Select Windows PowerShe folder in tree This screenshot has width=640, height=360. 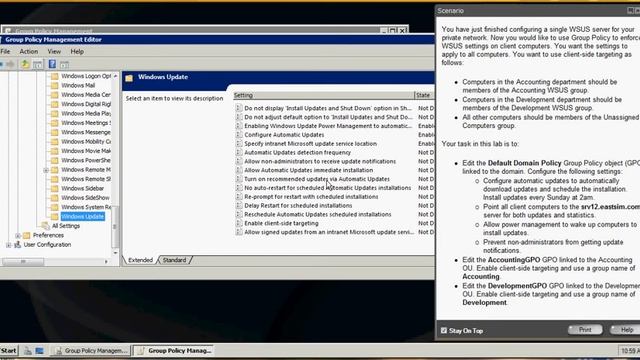pyautogui.click(x=86, y=160)
